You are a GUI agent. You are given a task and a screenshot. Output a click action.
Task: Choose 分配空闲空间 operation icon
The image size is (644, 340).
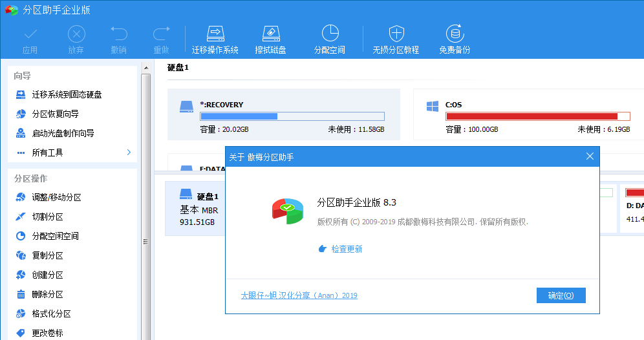coord(21,236)
